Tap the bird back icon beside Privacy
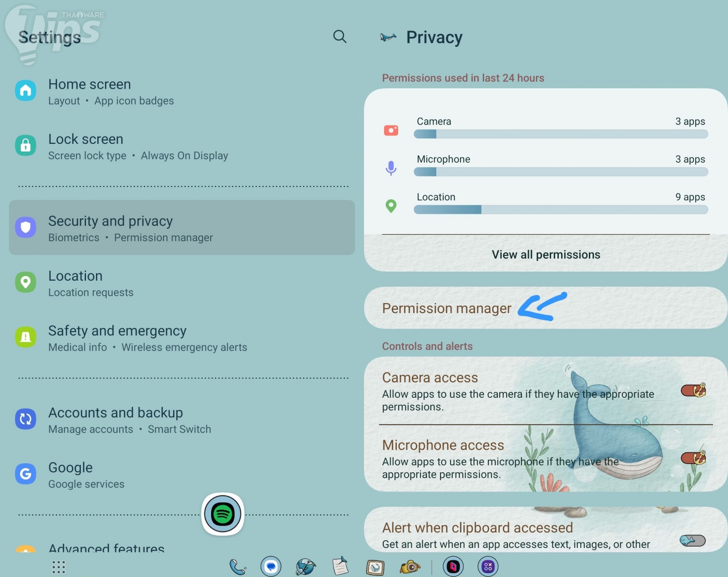The height and width of the screenshot is (577, 728). (388, 37)
